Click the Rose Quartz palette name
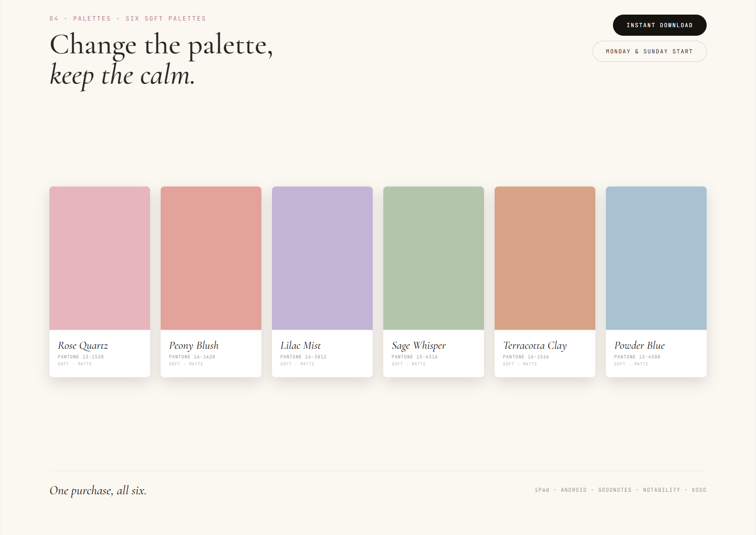This screenshot has height=535, width=756. point(83,346)
